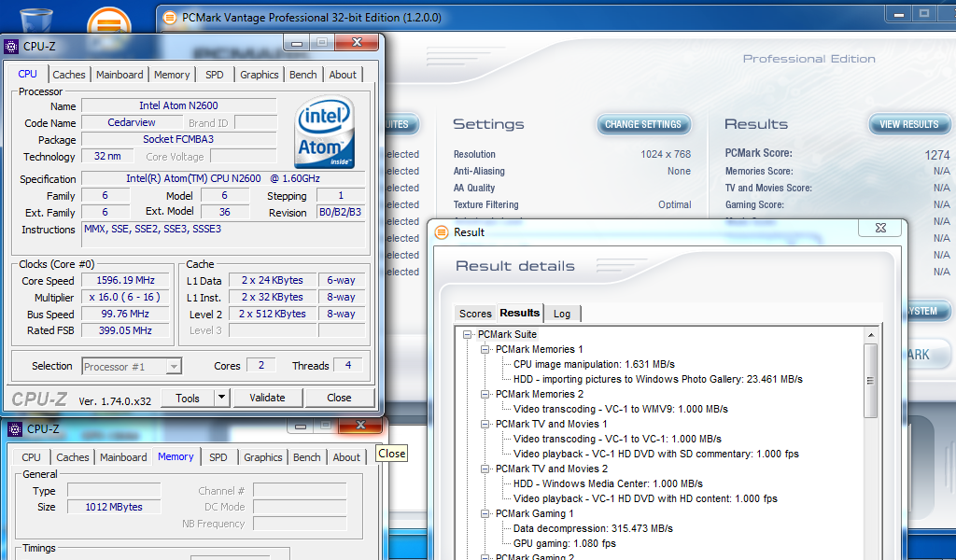The width and height of the screenshot is (956, 560).
Task: Click CHANGE SETTINGS in PCMark Vantage
Action: (643, 124)
